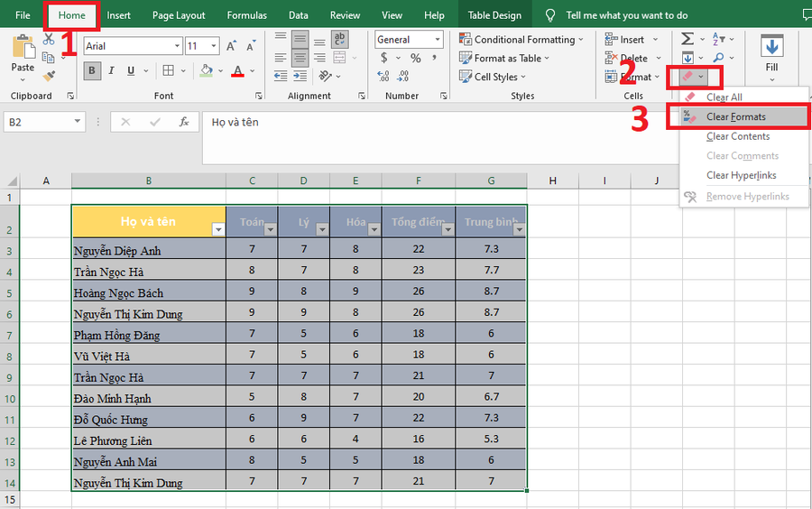Switch to the Insert tab
Viewport: 812px width, 509px height.
tap(118, 15)
